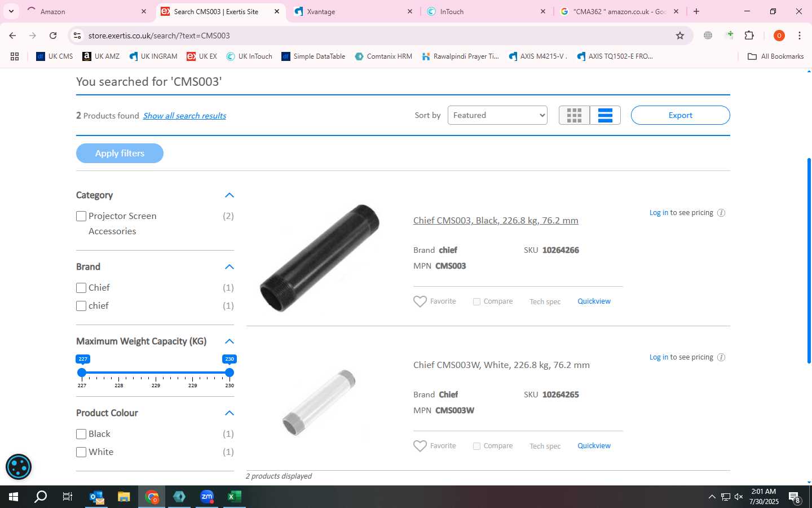
Task: Open the Windows Start menu
Action: 14,497
